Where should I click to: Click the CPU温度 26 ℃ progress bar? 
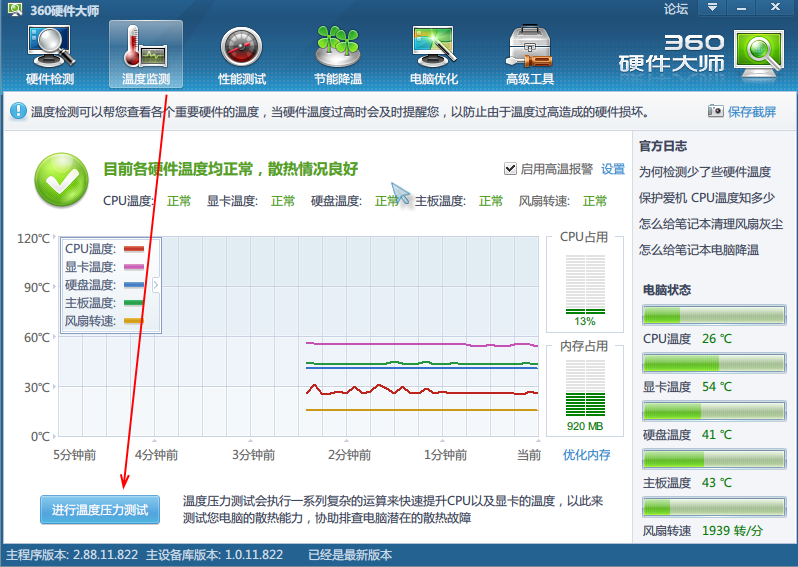point(714,316)
